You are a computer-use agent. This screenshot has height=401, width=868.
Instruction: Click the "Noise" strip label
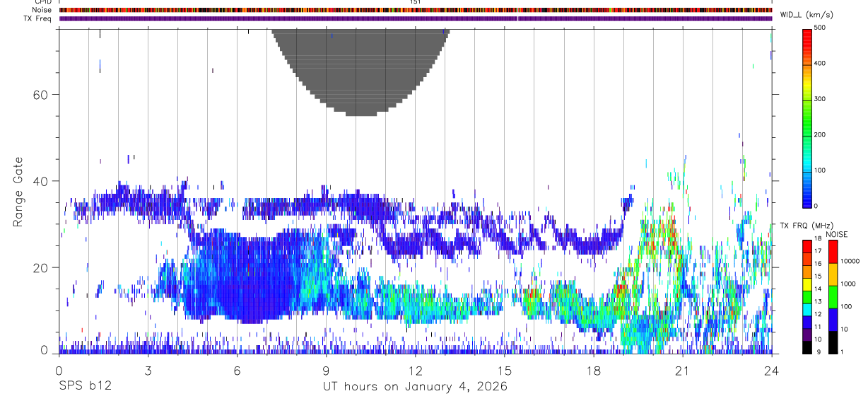point(42,10)
